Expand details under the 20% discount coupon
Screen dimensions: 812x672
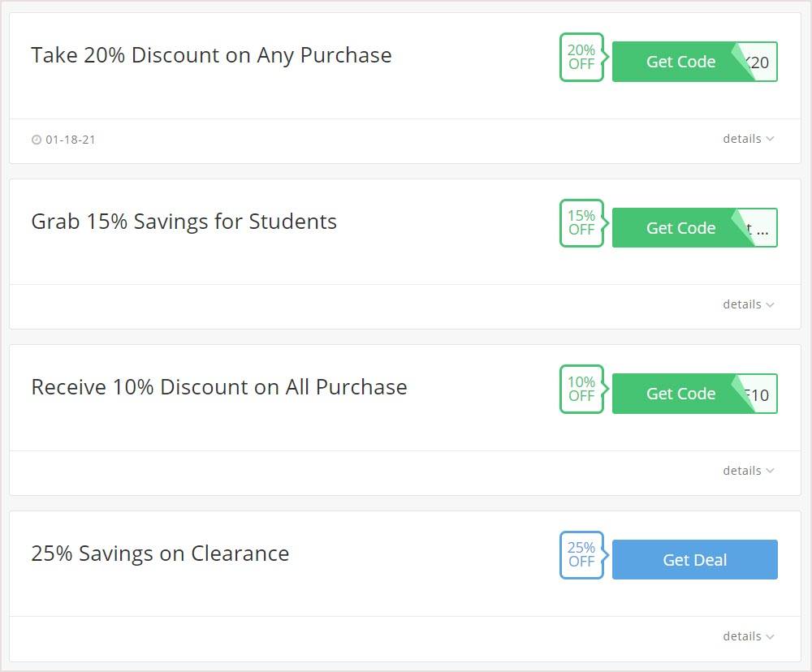pos(749,139)
